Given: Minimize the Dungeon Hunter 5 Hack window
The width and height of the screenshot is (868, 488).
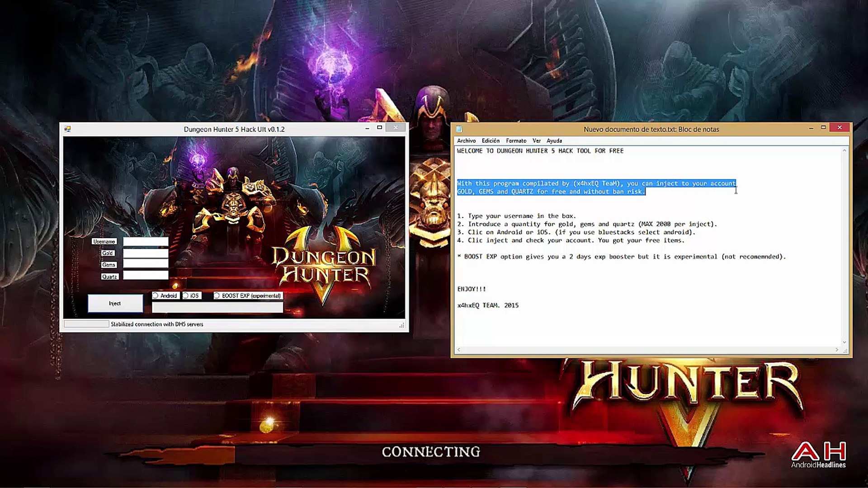Looking at the screenshot, I should [x=367, y=128].
